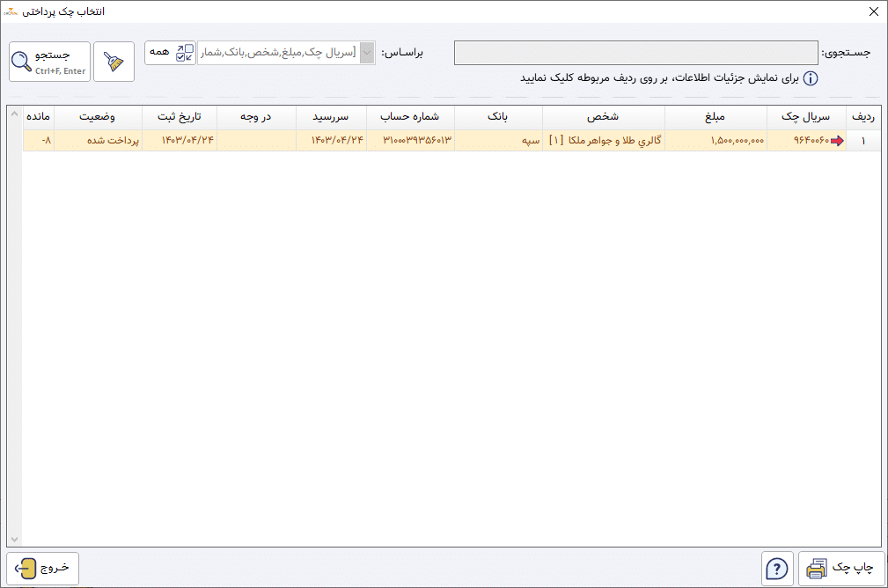The width and height of the screenshot is (888, 588).
Task: Sort by سررسید column header
Action: (331, 117)
